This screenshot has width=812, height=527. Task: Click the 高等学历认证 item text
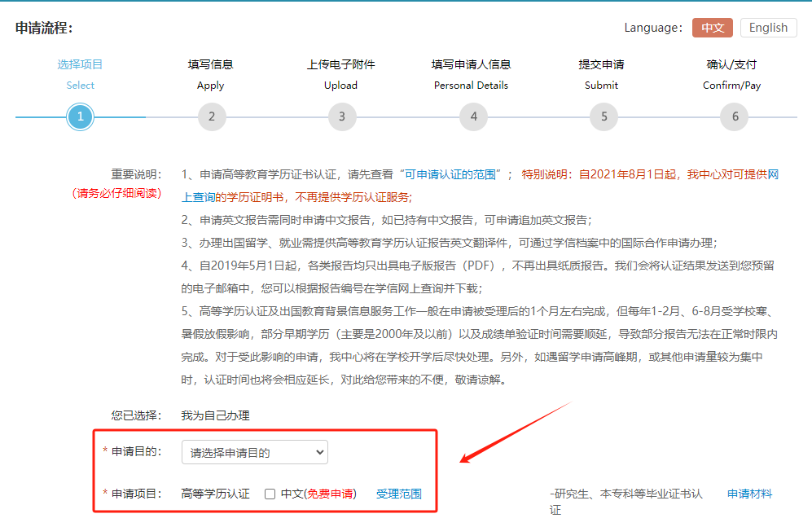(216, 494)
